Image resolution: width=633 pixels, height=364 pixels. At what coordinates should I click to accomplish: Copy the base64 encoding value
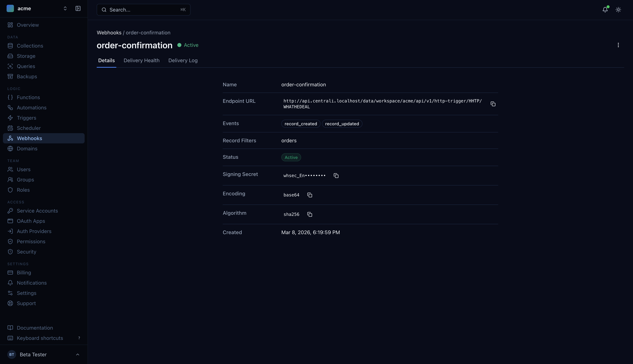(310, 195)
